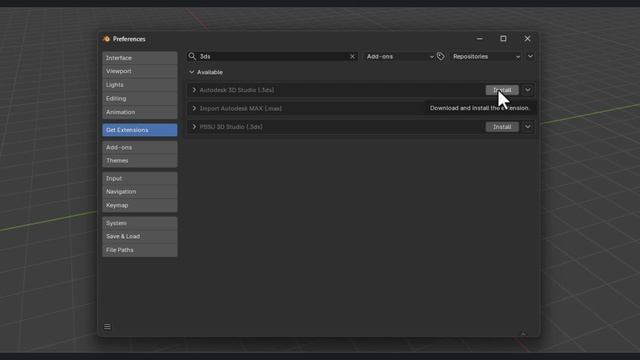Viewport: 640px width, 360px height.
Task: Open the Add-ons type filter dropdown
Action: pyautogui.click(x=399, y=56)
